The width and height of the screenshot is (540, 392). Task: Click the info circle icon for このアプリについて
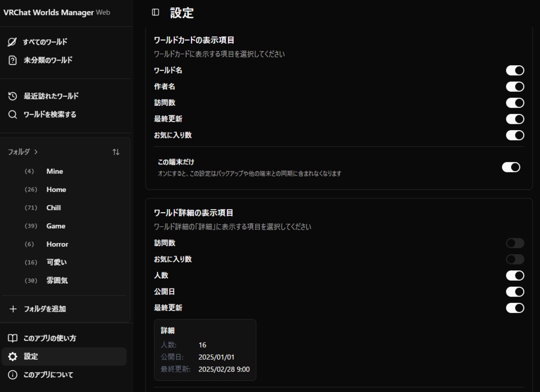coord(13,375)
